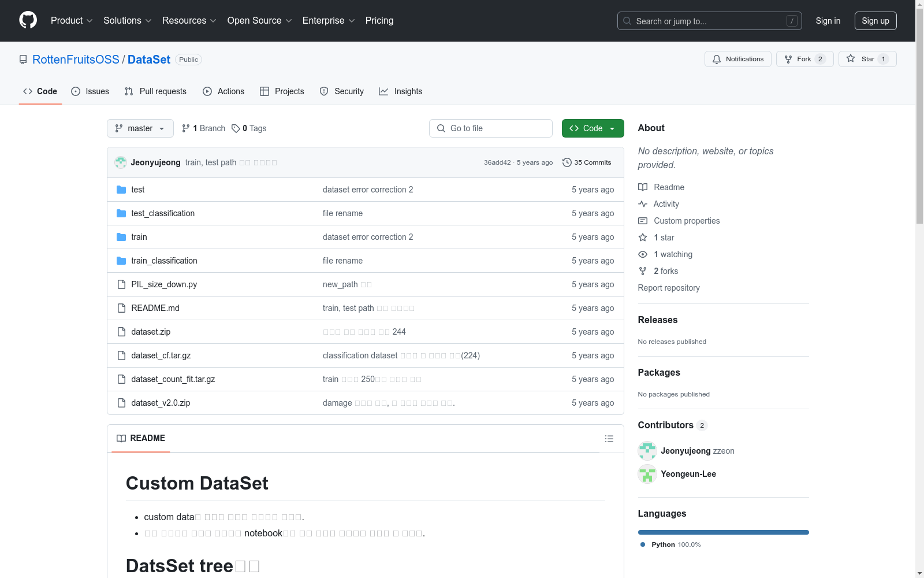Open the master branch dropdown
Viewport: 924px width, 578px height.
tap(140, 128)
